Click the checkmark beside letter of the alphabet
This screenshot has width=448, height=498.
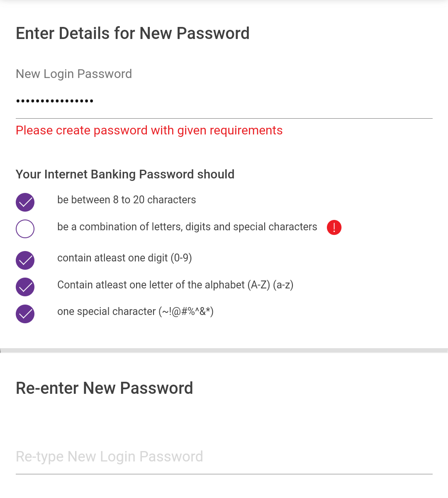click(x=25, y=287)
